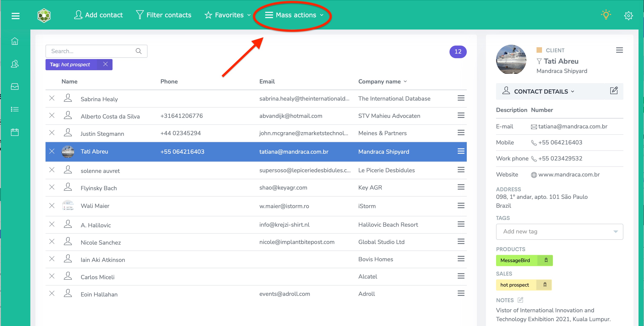Viewport: 644px width, 326px height.
Task: Open the Favorites dropdown
Action: point(228,15)
